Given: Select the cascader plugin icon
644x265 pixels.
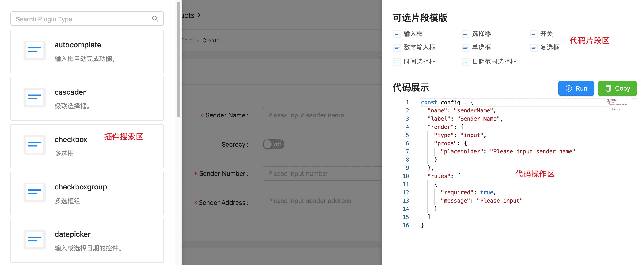Looking at the screenshot, I should [35, 97].
